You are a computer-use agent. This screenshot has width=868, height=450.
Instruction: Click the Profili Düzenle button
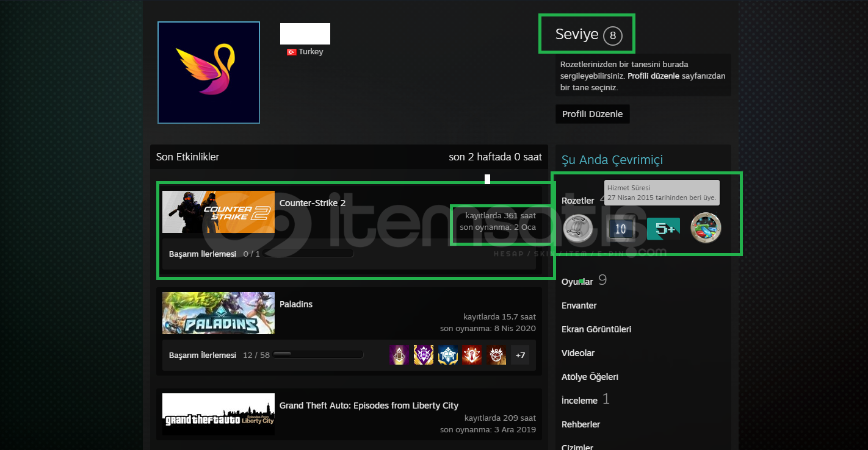[x=593, y=114]
